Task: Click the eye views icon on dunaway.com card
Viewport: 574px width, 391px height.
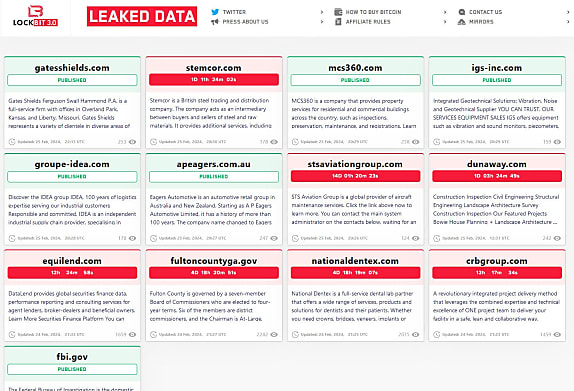Action: click(x=557, y=238)
